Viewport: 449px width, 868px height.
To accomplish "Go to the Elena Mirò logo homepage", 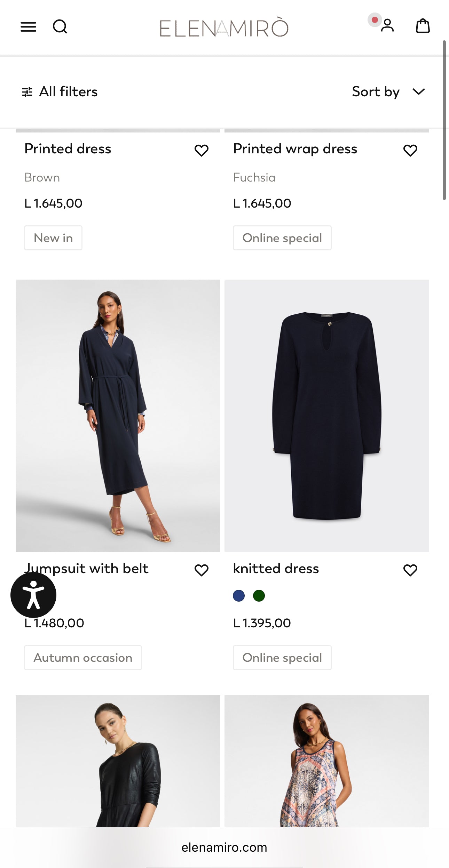I will (224, 28).
